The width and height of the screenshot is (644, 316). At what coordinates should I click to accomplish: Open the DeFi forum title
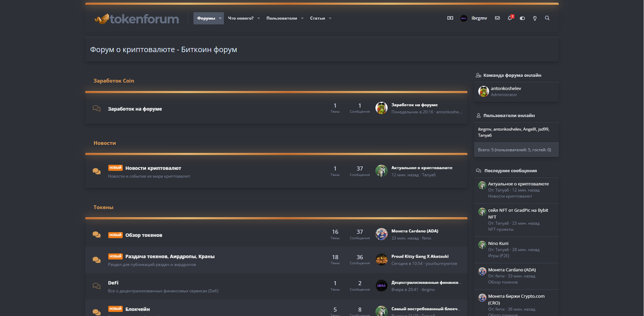click(x=113, y=282)
